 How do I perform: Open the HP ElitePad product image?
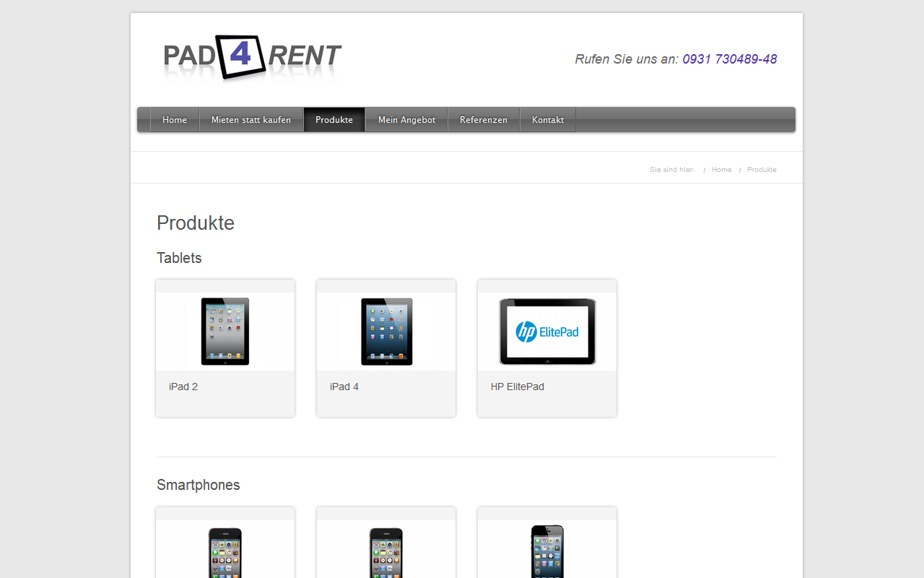click(547, 332)
